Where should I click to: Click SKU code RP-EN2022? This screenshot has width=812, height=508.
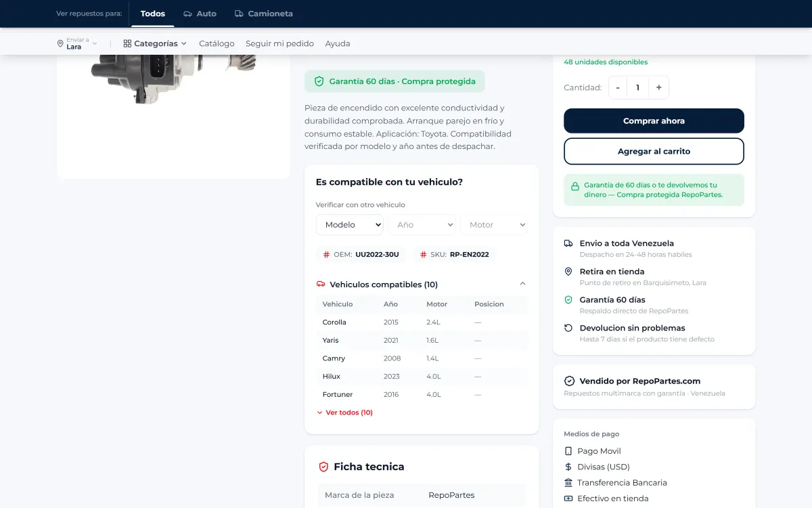coord(469,255)
